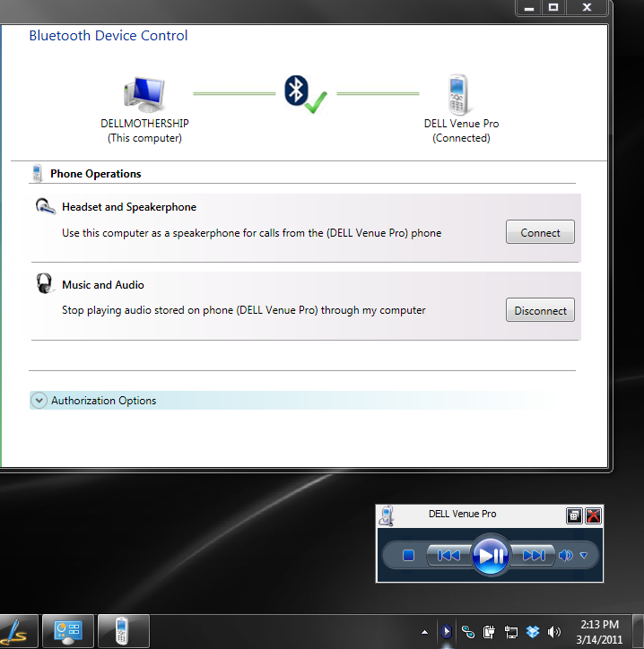This screenshot has height=649, width=644.
Task: Click the DELLMOTHERSHIP computer icon
Action: 144,94
